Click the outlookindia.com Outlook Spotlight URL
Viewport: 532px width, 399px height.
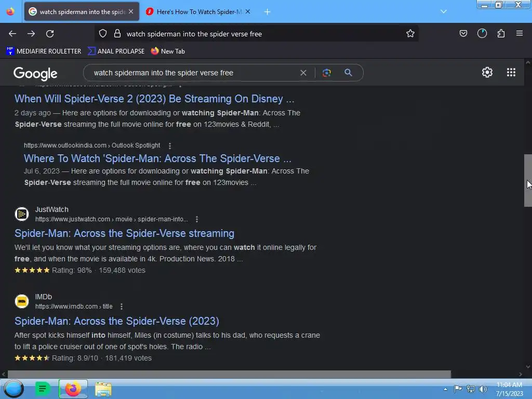tap(92, 145)
